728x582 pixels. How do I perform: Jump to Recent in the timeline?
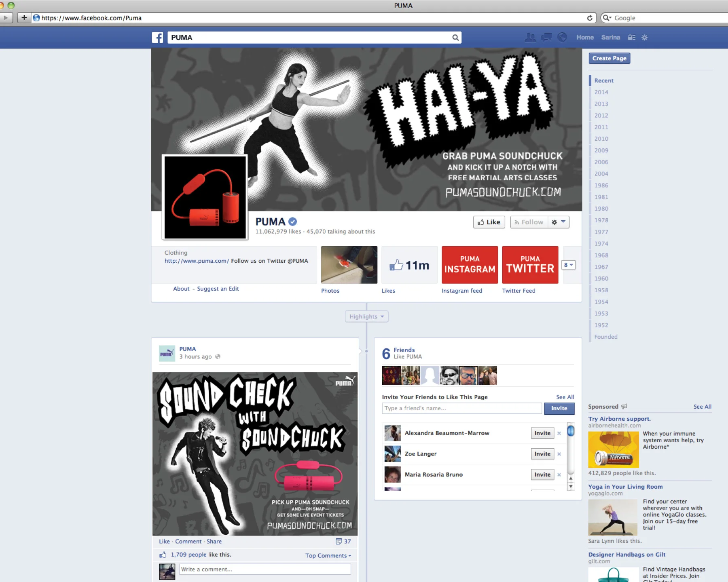point(604,80)
